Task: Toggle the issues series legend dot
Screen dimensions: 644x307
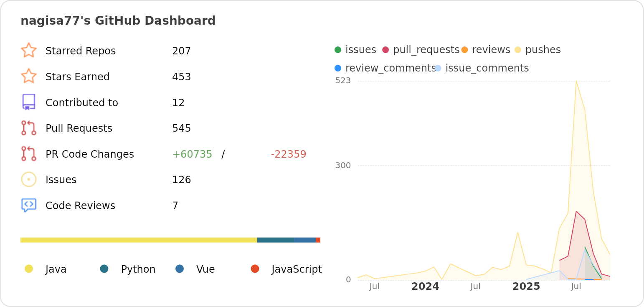Action: [x=338, y=50]
